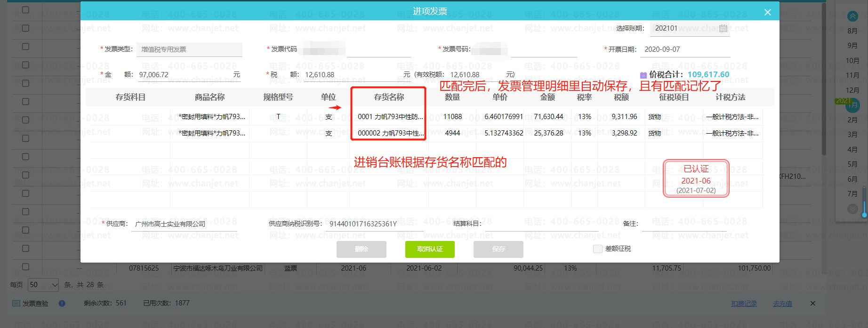Close the 进项发票 dialog
The width and height of the screenshot is (868, 328).
[768, 12]
